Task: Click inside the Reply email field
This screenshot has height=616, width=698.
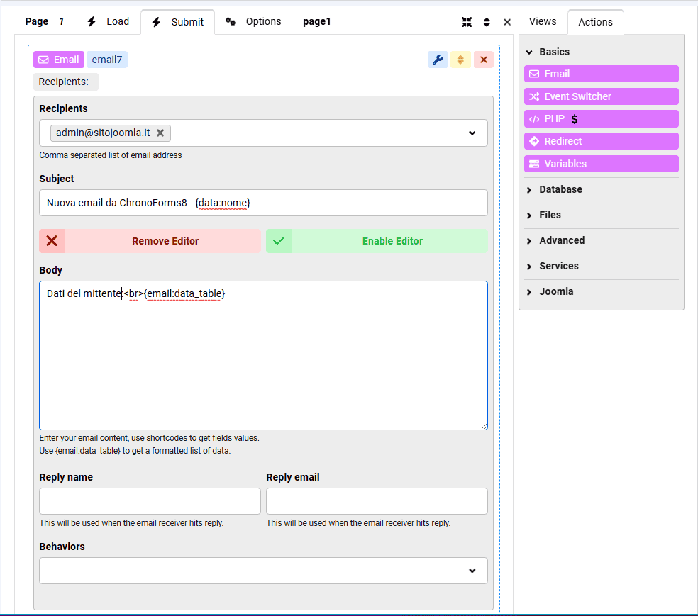Action: pos(377,501)
